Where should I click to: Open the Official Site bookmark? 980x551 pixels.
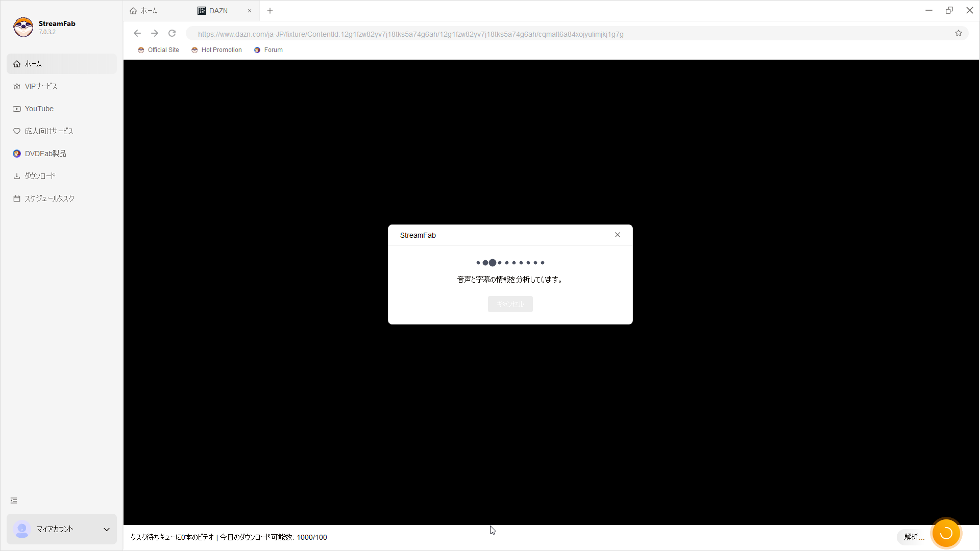[158, 50]
